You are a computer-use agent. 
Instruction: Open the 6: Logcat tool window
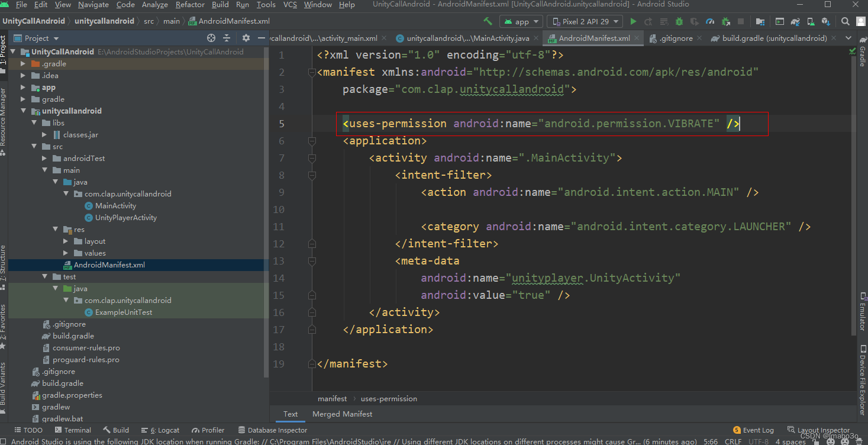[160, 430]
